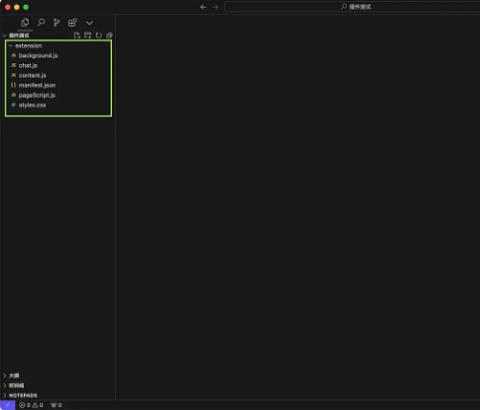Image resolution: width=480 pixels, height=410 pixels.
Task: Show more sidebar views chevron
Action: [x=89, y=23]
